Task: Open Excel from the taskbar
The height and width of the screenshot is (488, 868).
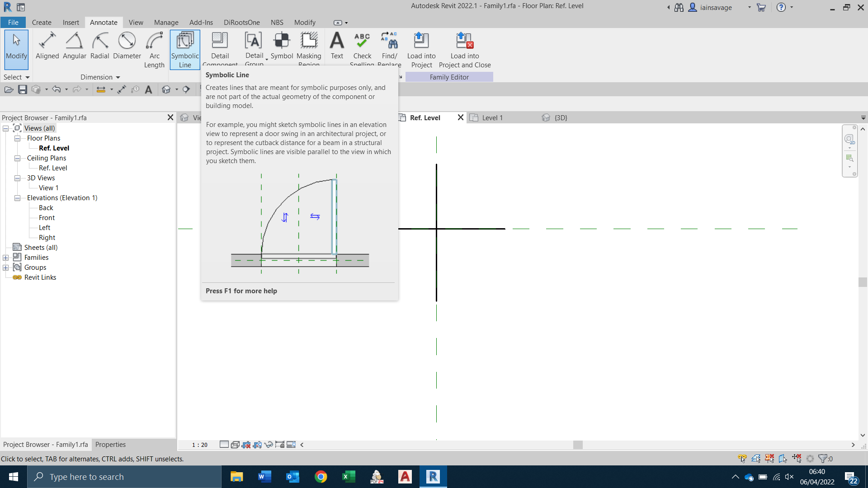Action: (x=349, y=477)
